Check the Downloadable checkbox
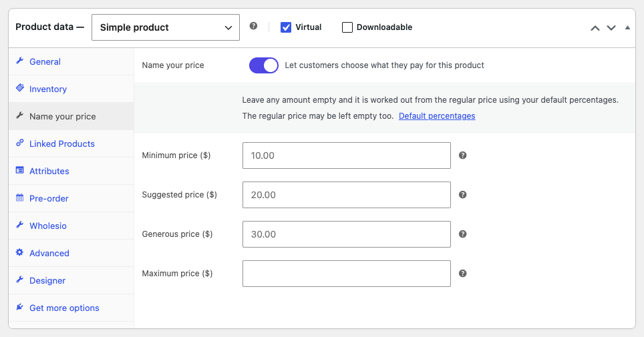This screenshot has width=644, height=337. click(x=347, y=27)
